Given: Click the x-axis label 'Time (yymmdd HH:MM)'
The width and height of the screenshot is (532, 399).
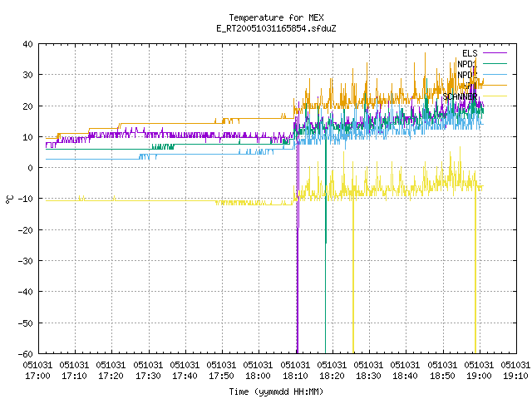Looking at the screenshot, I should coord(276,392).
